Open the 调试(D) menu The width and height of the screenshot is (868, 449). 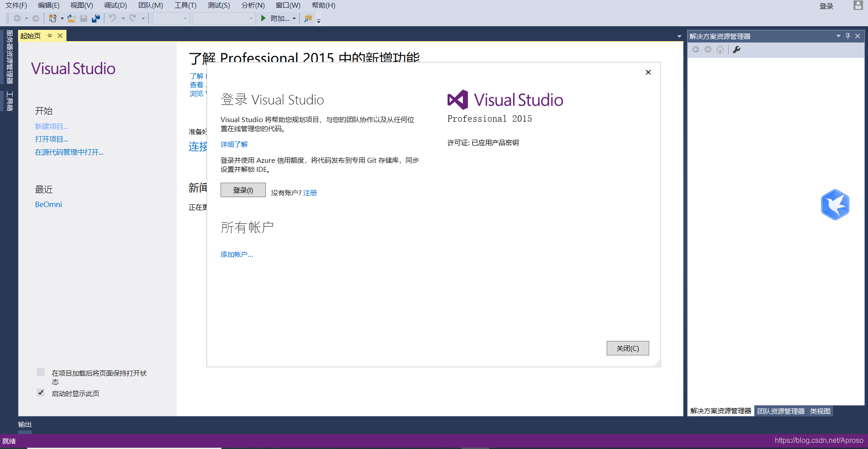pos(115,5)
